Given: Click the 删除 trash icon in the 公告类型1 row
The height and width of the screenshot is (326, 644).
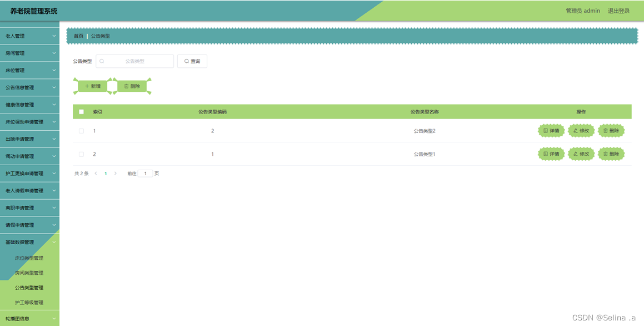Looking at the screenshot, I should (606, 154).
